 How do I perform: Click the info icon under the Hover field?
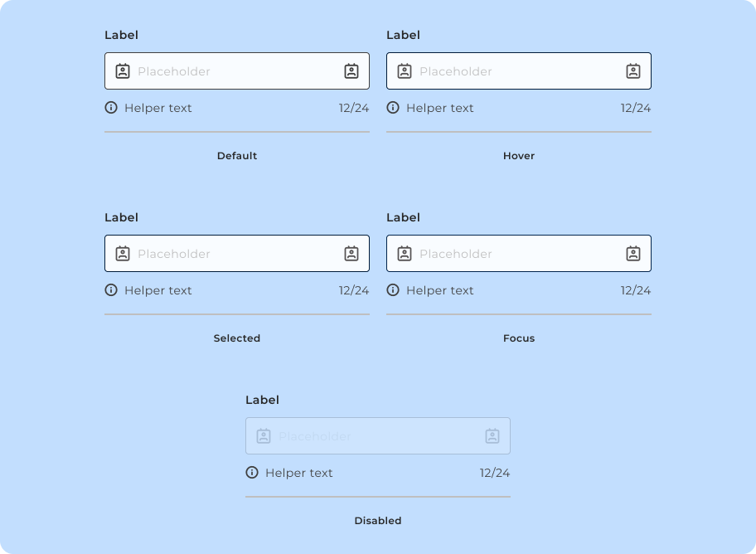(392, 107)
